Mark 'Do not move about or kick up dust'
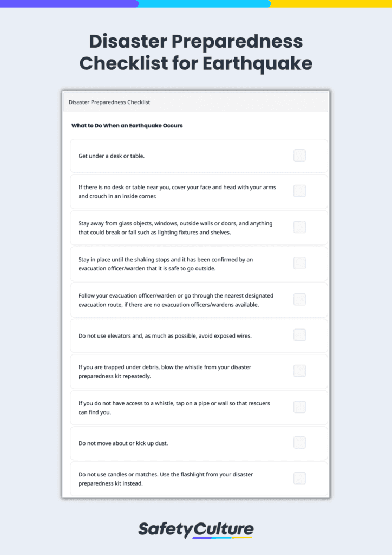Screen dimensions: 392x555 [x=299, y=443]
